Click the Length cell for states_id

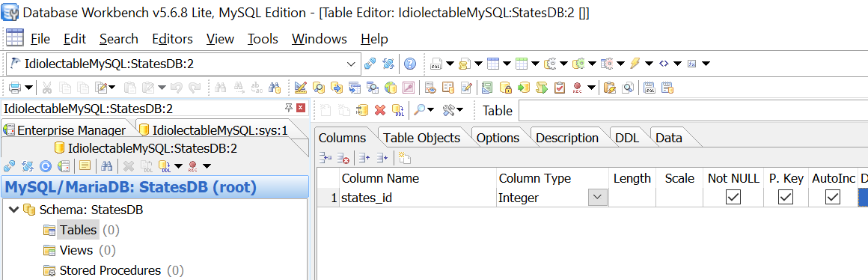(632, 198)
